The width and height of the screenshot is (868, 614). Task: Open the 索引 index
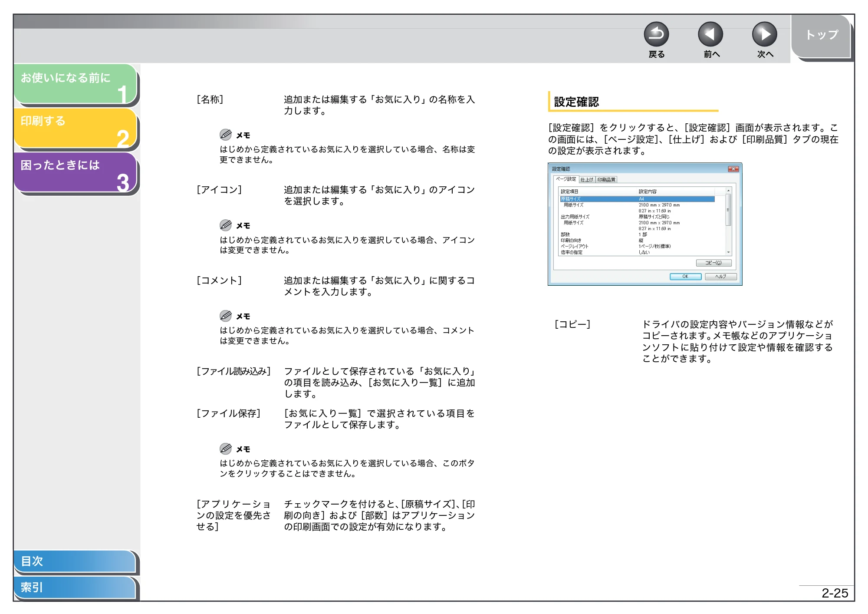[x=75, y=588]
